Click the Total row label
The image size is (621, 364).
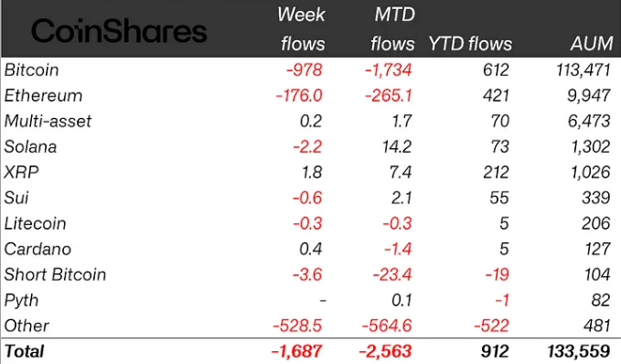coord(24,351)
